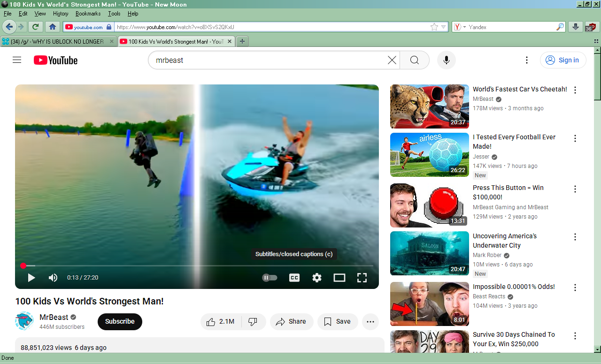Go back to previous page
The height and width of the screenshot is (364, 601).
[x=9, y=27]
